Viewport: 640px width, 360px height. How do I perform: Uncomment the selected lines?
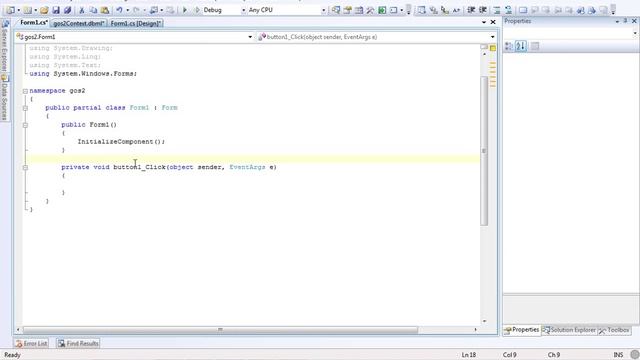point(509,10)
